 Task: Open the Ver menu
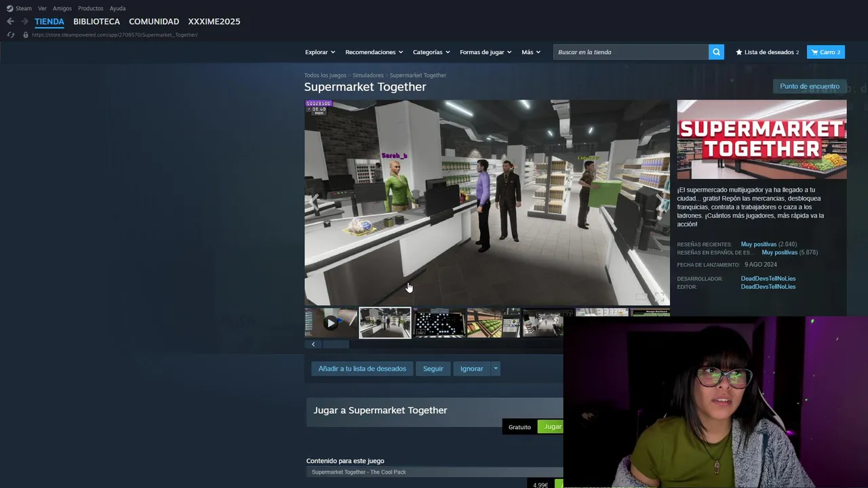(x=43, y=8)
